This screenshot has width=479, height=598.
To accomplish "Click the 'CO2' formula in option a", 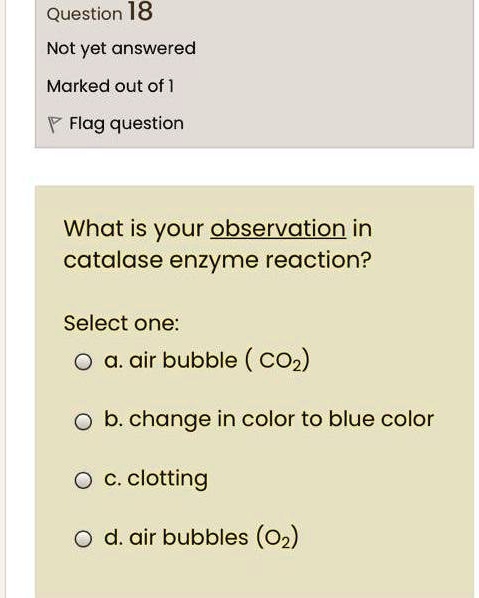I will pos(279,362).
